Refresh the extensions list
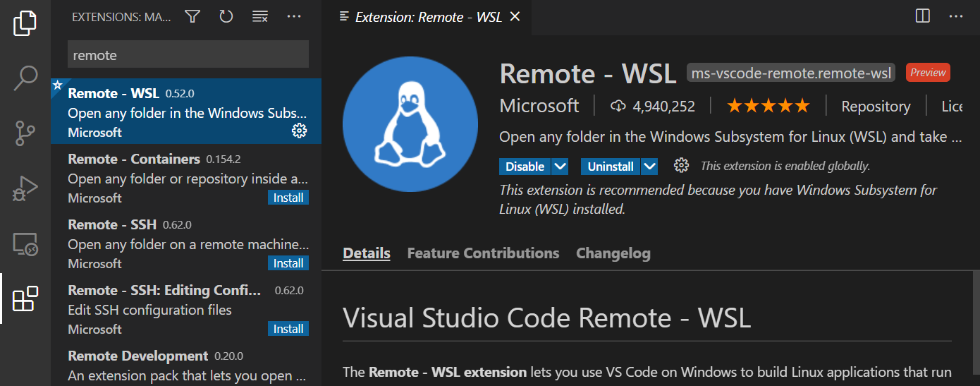 click(x=226, y=16)
